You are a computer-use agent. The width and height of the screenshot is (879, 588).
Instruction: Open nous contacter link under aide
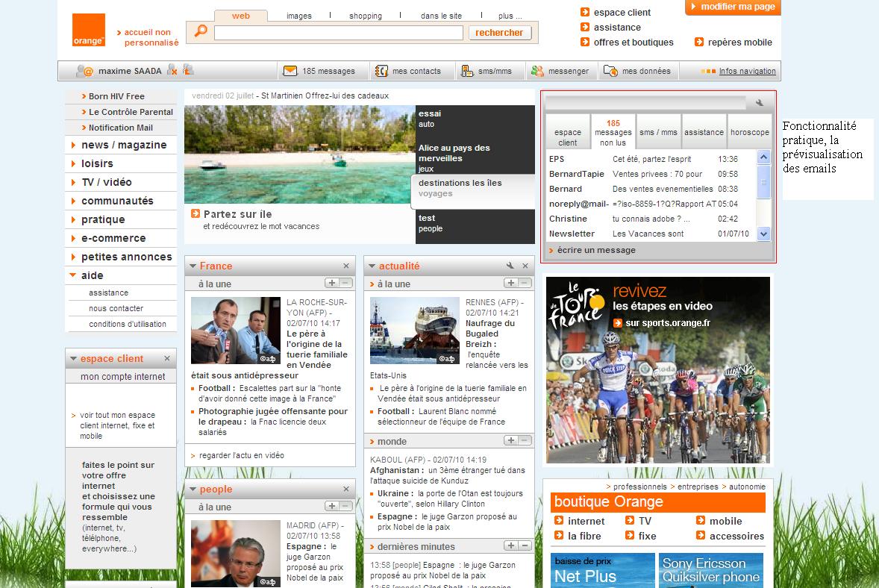pos(116,308)
